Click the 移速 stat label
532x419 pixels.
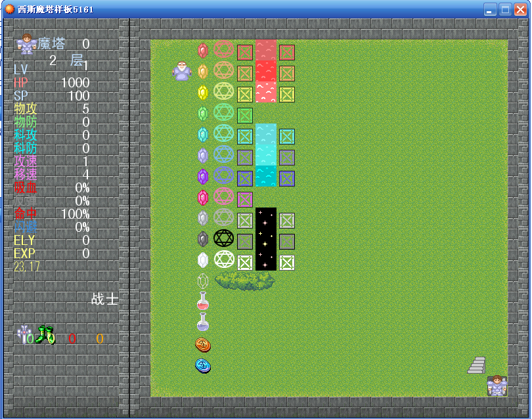(x=26, y=175)
